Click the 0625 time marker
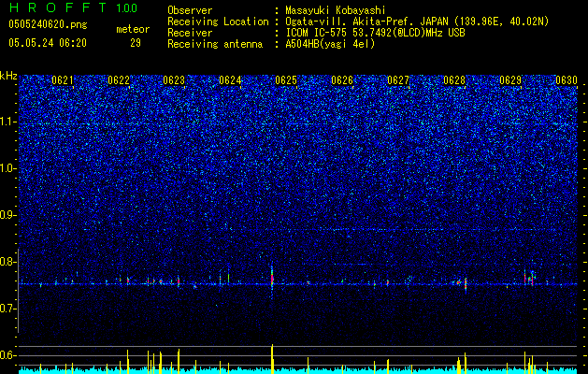588x374 pixels. (x=286, y=80)
